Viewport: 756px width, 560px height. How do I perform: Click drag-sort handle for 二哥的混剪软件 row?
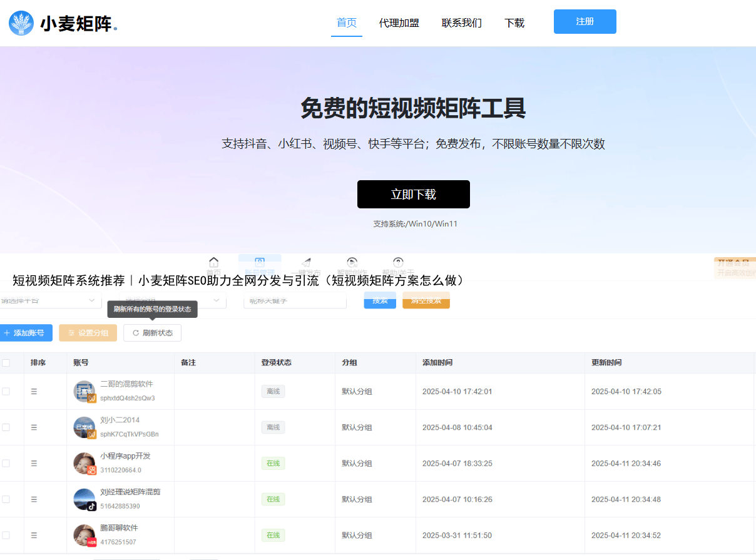[34, 392]
